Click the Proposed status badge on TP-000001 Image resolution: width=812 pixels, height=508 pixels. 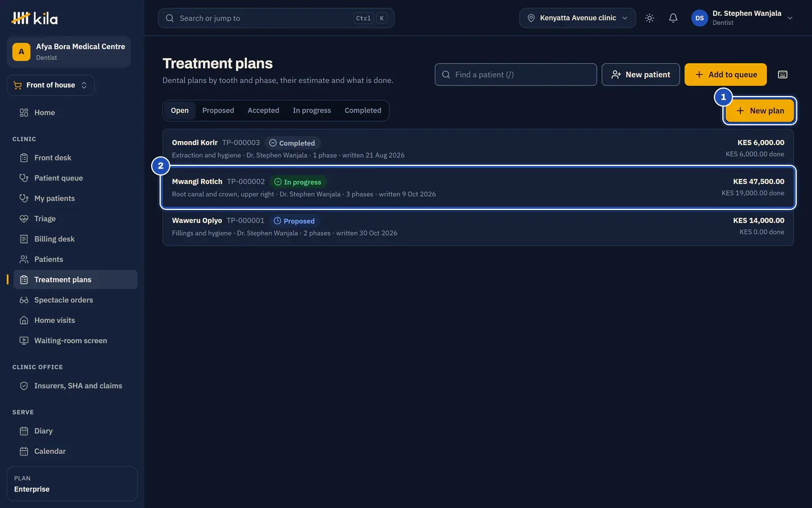pos(294,221)
